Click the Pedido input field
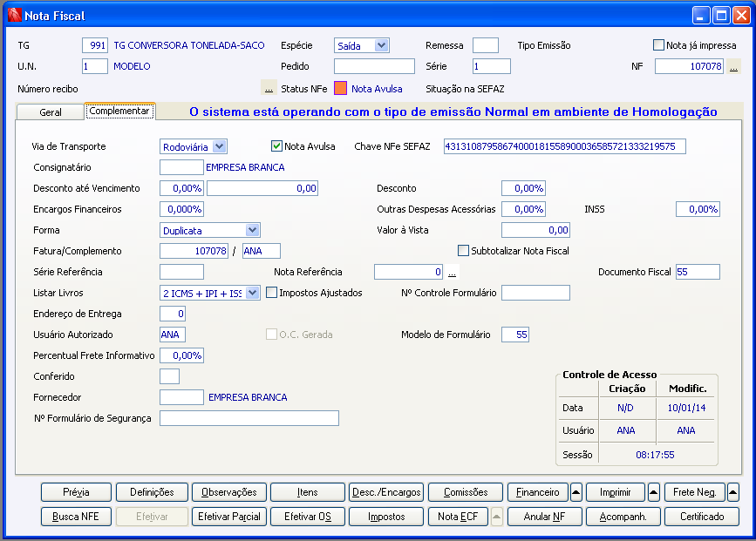Viewport: 756px width, 541px height. pos(374,66)
